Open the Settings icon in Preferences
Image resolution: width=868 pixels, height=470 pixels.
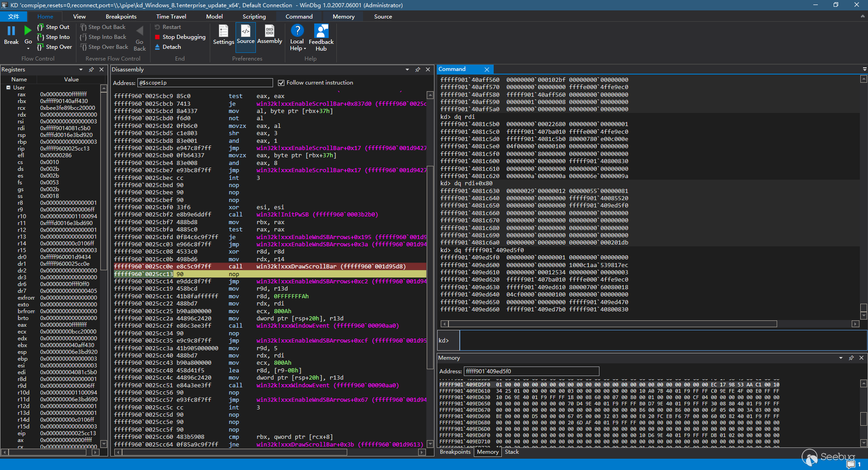[x=223, y=31]
